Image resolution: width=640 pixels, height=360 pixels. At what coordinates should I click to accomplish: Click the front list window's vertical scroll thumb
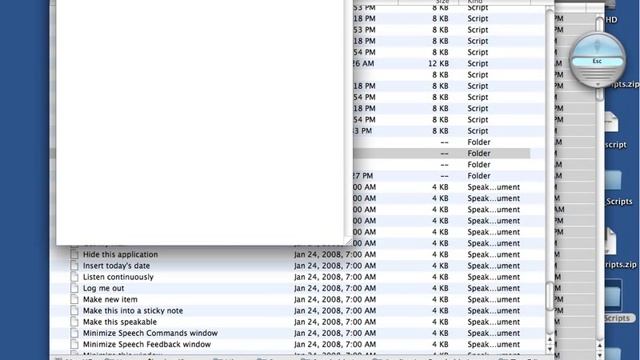pyautogui.click(x=549, y=296)
